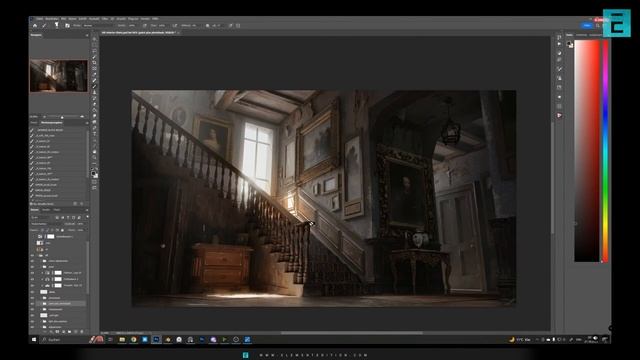Click Create new adjustment layer icon
This screenshot has height=360, width=640.
coord(64,332)
